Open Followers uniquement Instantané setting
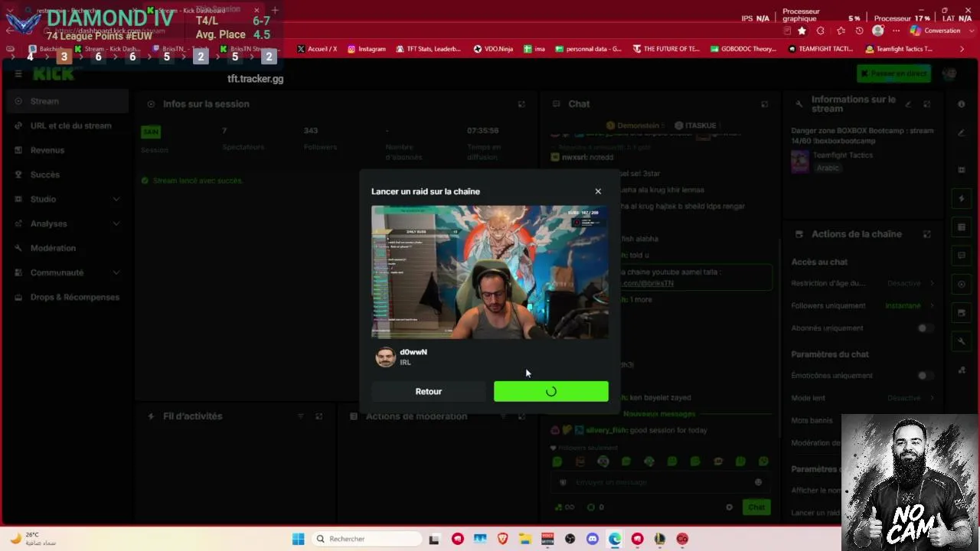Screen dimensions: 980x551 pyautogui.click(x=863, y=305)
